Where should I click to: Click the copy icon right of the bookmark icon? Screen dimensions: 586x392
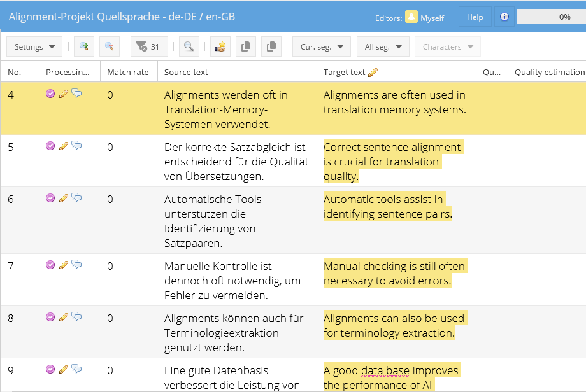point(246,47)
